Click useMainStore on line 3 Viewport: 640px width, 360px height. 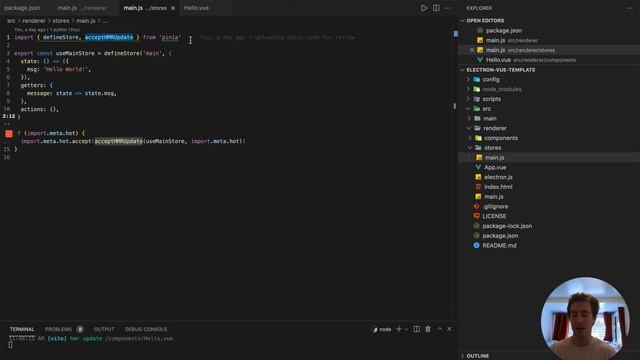coord(75,53)
